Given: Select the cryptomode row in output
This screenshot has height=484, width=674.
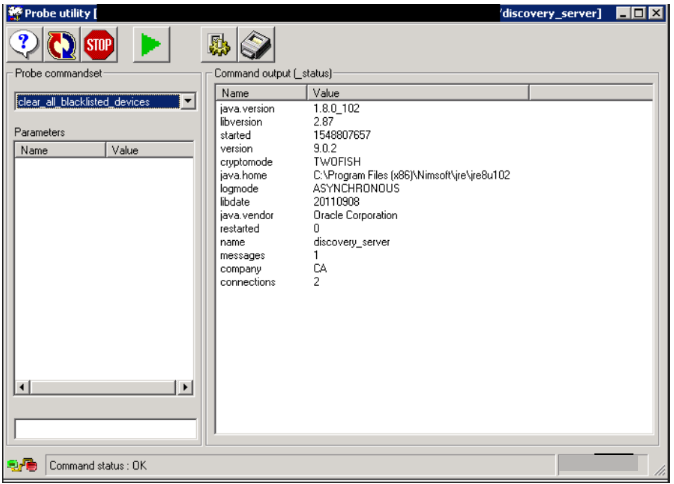Looking at the screenshot, I should click(246, 161).
